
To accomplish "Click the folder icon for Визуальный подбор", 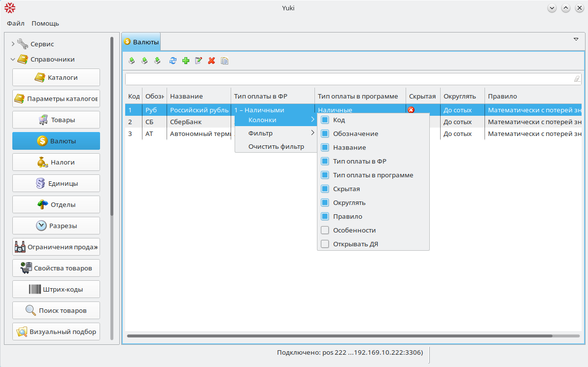I will pos(22,332).
